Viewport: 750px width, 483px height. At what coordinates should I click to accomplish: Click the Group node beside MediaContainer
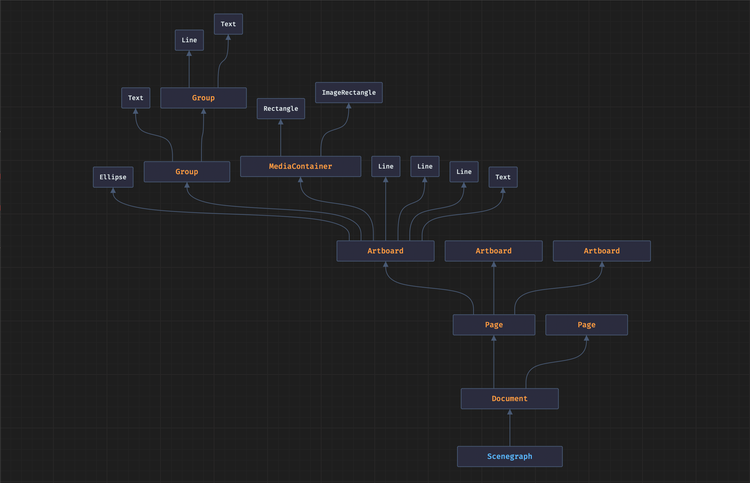187,172
